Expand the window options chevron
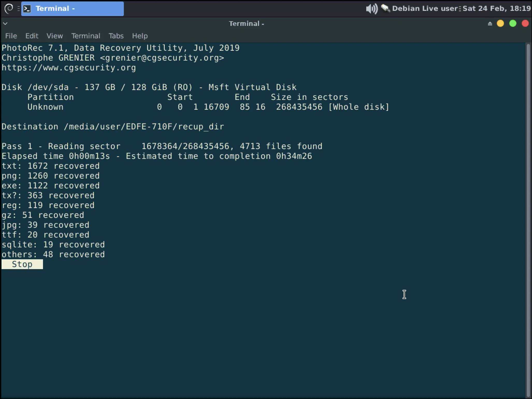Screen dimensions: 532x399 click(x=5, y=24)
